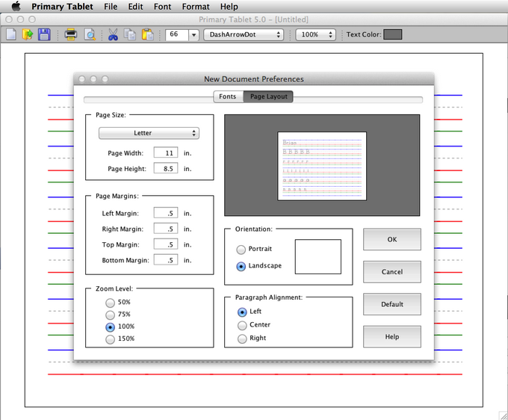Click the Cut scissors icon
This screenshot has width=508, height=420.
click(113, 34)
